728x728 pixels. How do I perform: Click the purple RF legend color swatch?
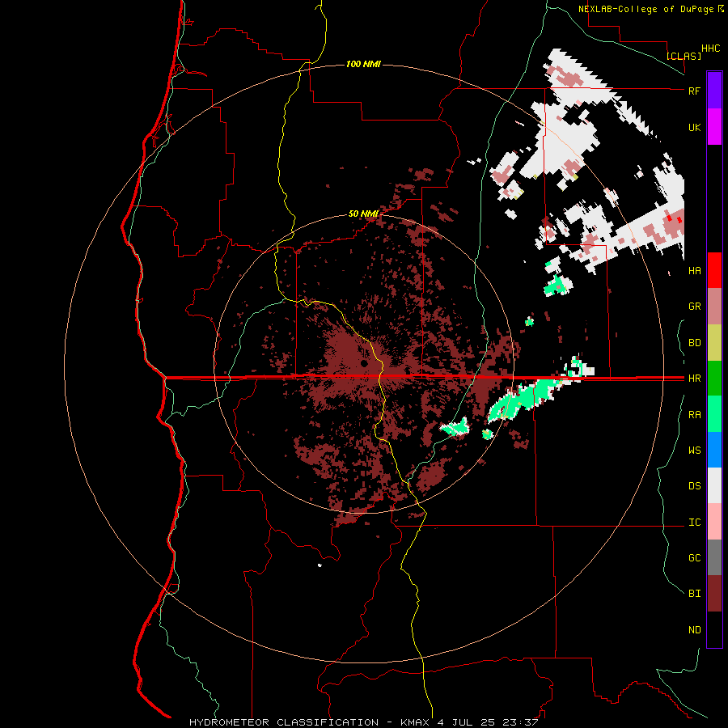coord(714,91)
